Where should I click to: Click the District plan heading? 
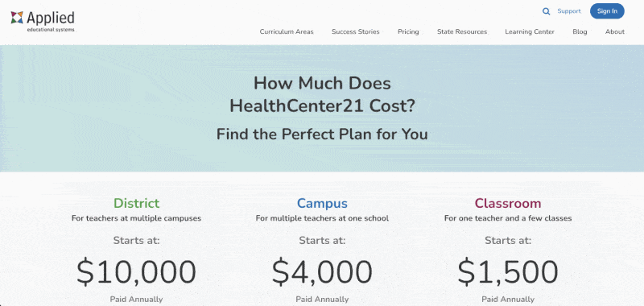[136, 203]
